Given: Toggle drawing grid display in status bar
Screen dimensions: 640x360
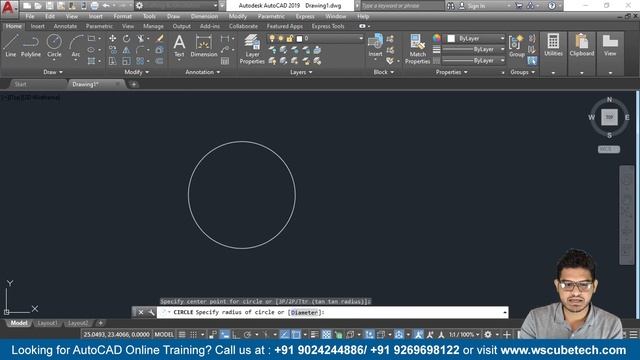Looking at the screenshot, I should (x=182, y=335).
